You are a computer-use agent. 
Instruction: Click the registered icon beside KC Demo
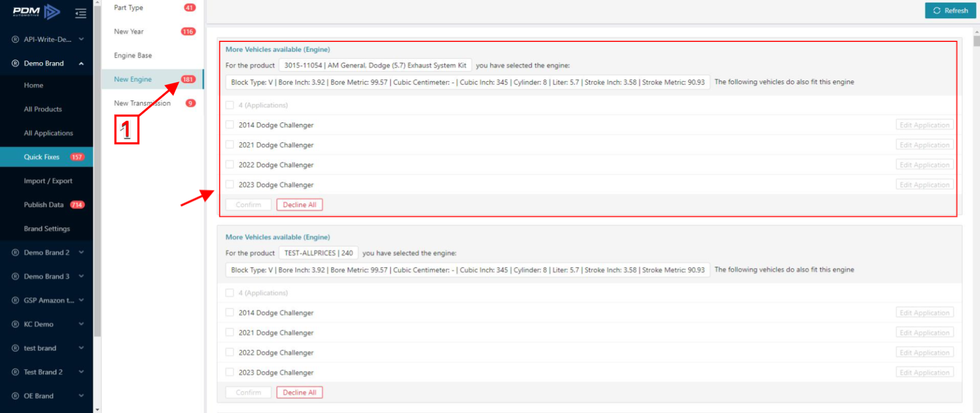point(15,324)
